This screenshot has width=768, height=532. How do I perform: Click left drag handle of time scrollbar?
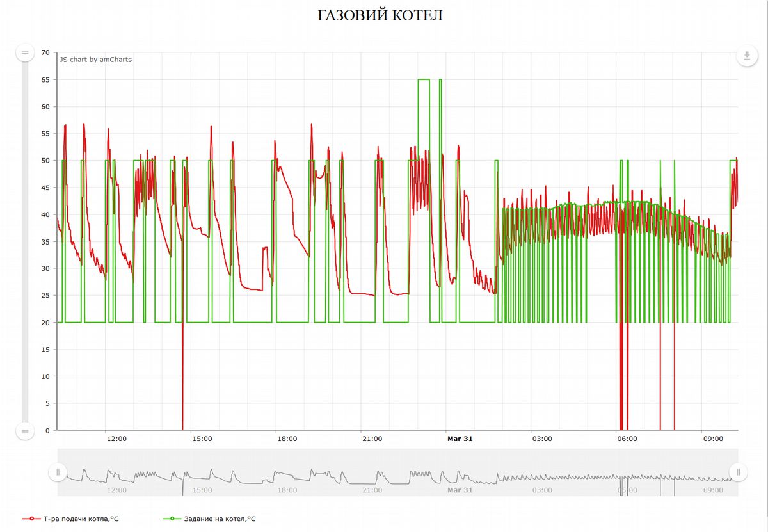tap(58, 472)
